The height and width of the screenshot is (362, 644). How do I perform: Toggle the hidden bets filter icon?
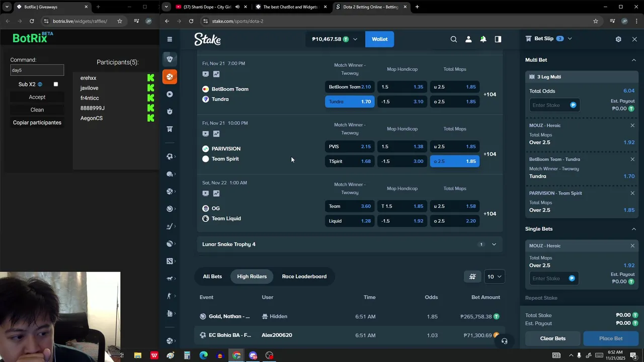click(472, 277)
